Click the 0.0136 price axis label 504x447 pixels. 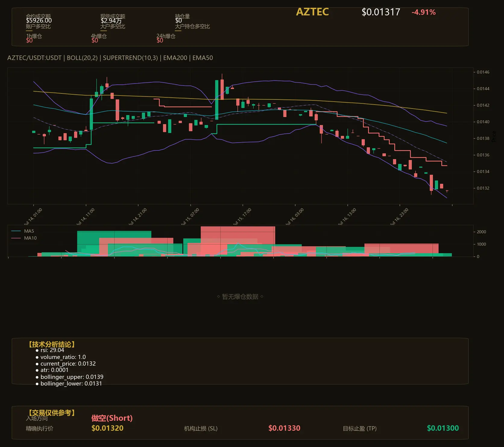tap(483, 155)
